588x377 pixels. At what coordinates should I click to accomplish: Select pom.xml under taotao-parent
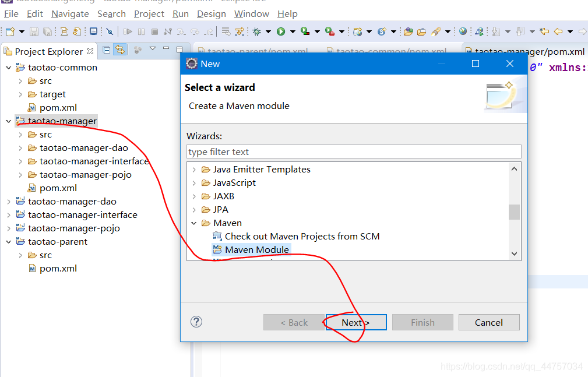(58, 269)
